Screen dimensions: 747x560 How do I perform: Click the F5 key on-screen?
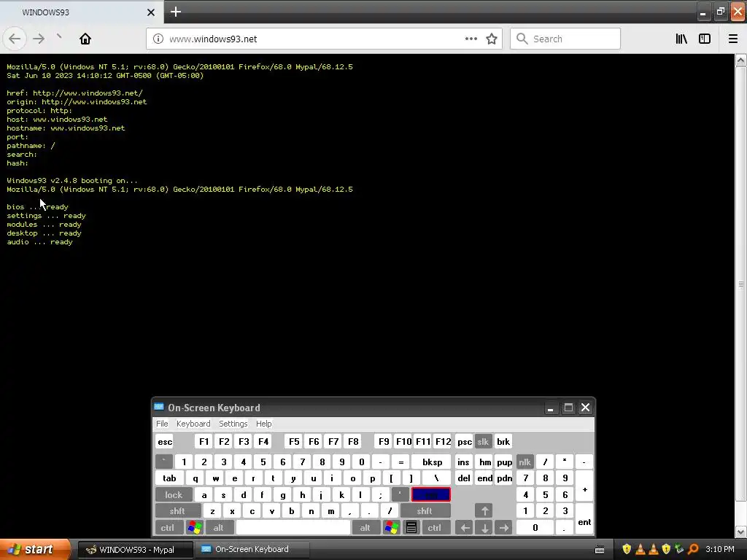coord(295,441)
